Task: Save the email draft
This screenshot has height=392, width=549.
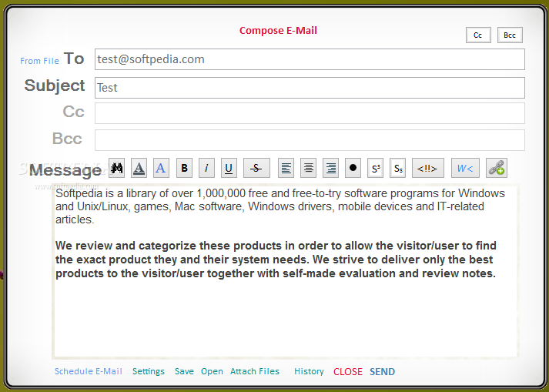Action: [x=184, y=371]
